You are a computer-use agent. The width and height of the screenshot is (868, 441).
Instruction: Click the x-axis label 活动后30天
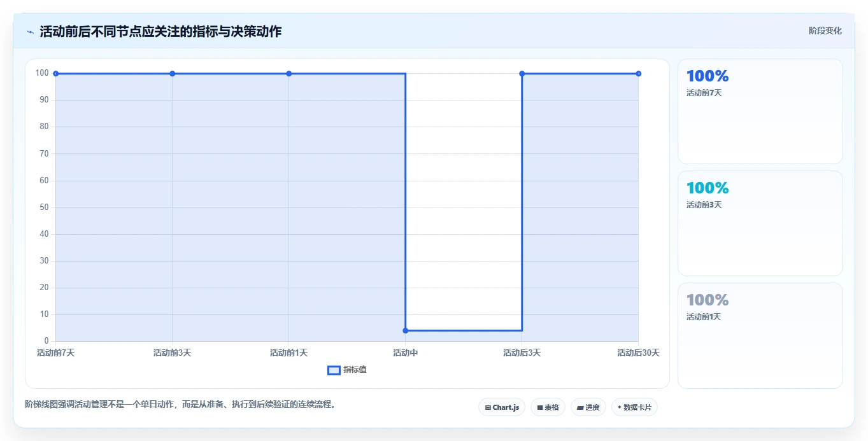point(639,353)
